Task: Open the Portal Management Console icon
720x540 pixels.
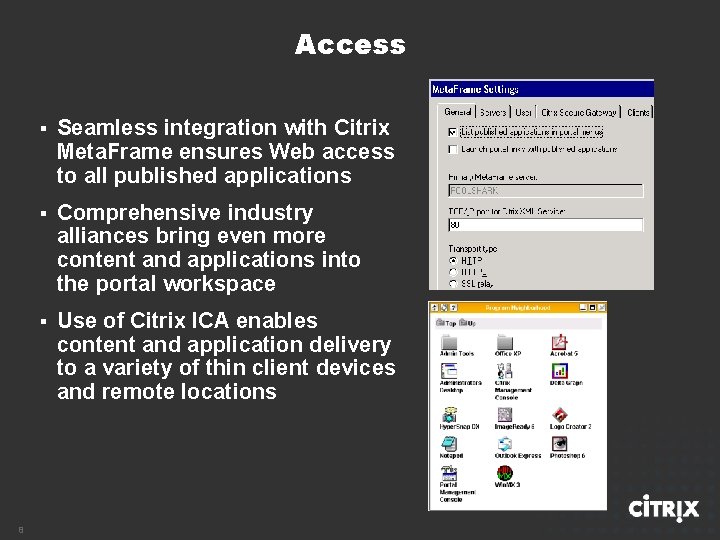Action: click(x=449, y=473)
